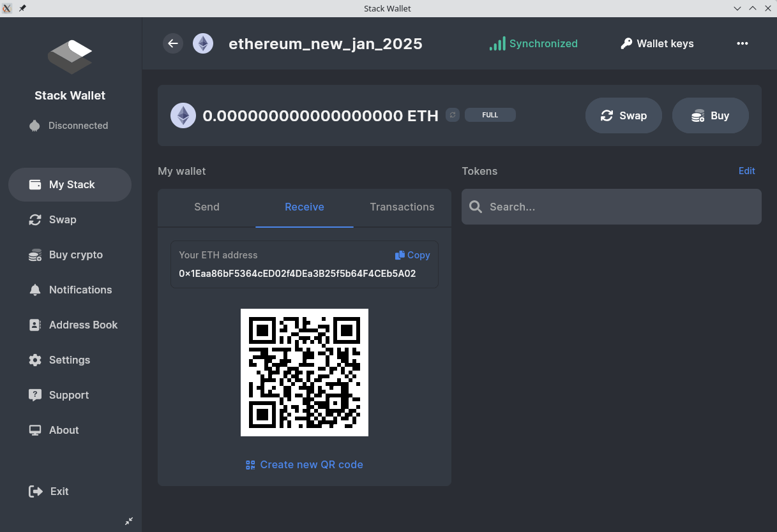Click the Synchronized network status indicator

coord(533,43)
